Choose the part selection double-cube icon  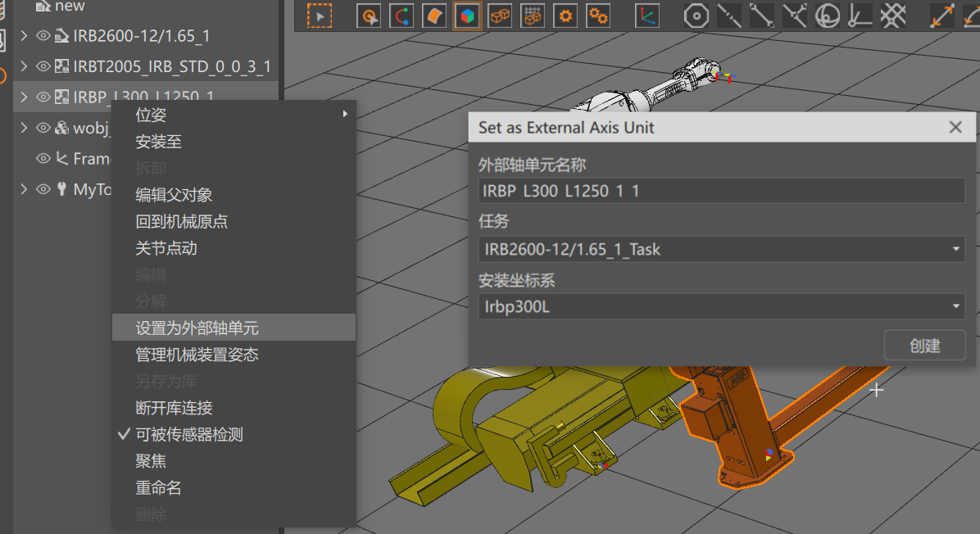click(500, 16)
